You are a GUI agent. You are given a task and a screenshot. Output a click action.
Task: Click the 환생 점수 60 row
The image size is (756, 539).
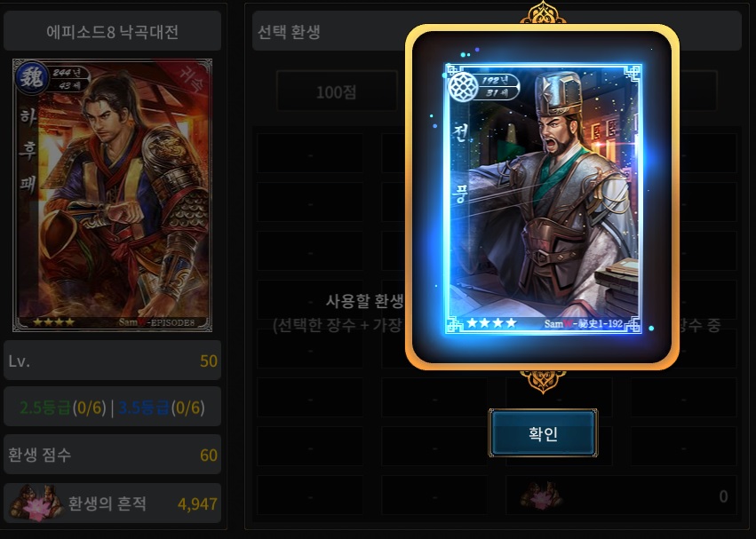pyautogui.click(x=112, y=455)
